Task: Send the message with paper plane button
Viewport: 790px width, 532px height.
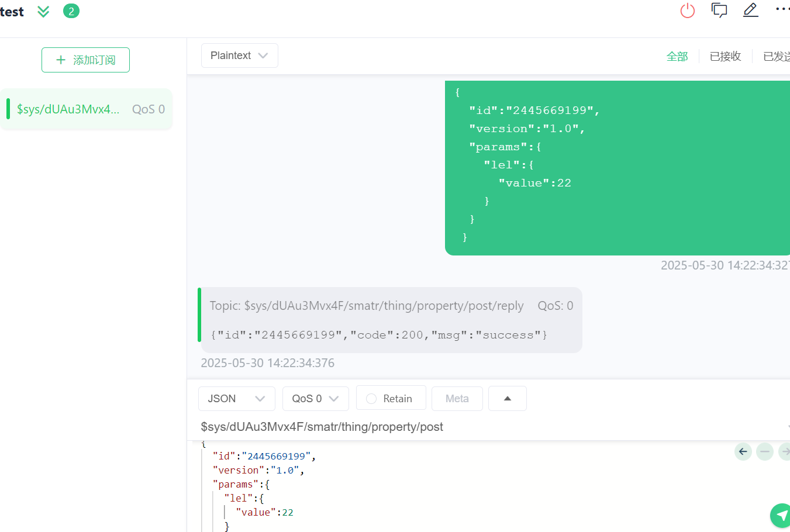Action: 781,516
